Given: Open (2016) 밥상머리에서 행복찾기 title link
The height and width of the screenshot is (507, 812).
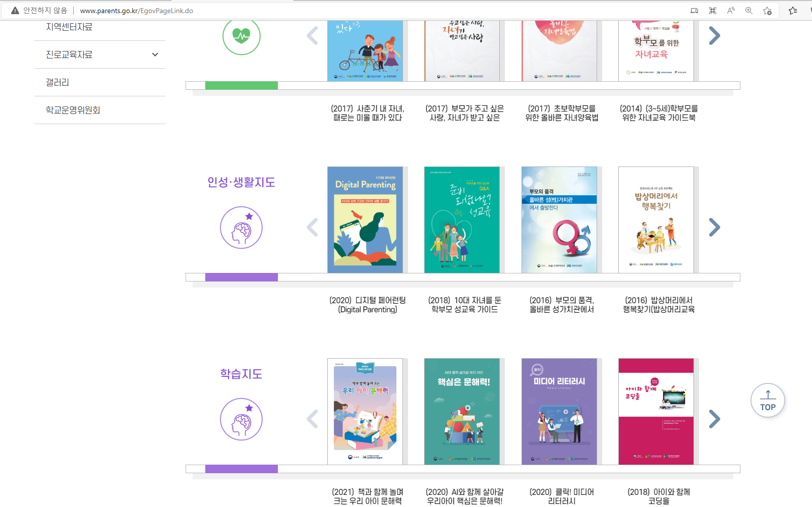Looking at the screenshot, I should [659, 305].
